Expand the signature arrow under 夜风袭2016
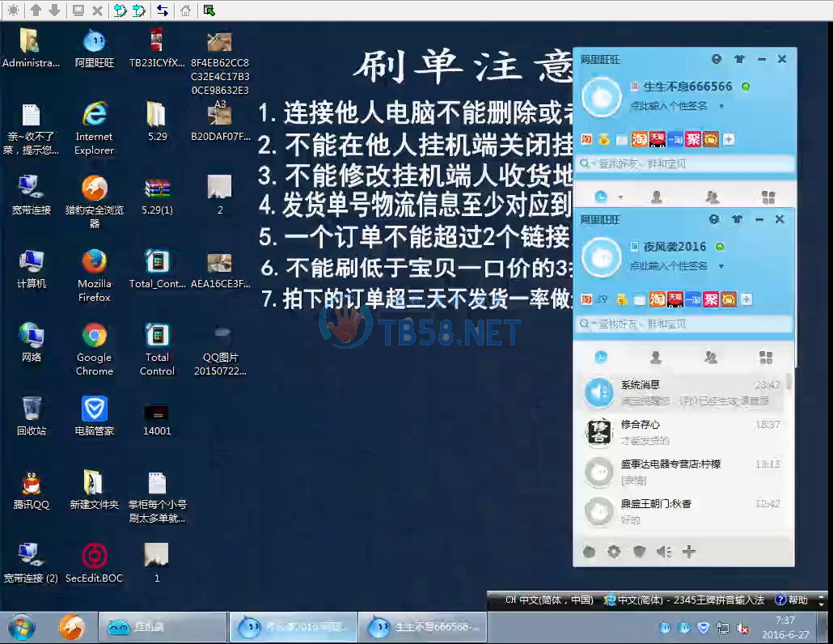 click(x=721, y=266)
